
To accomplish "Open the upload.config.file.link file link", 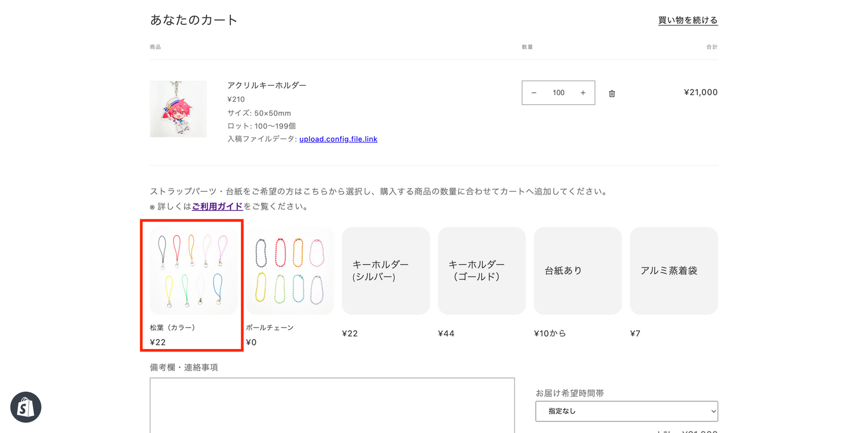I will 338,139.
